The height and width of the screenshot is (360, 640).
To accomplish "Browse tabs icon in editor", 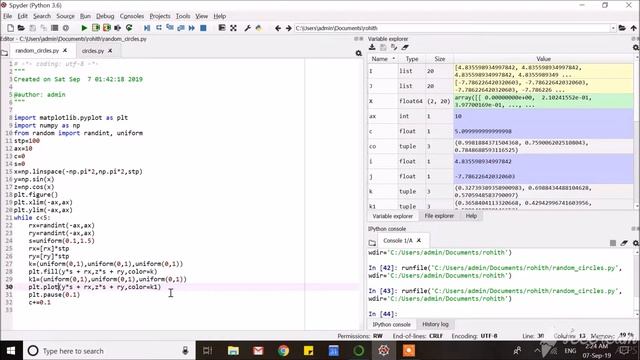I will click(4, 53).
